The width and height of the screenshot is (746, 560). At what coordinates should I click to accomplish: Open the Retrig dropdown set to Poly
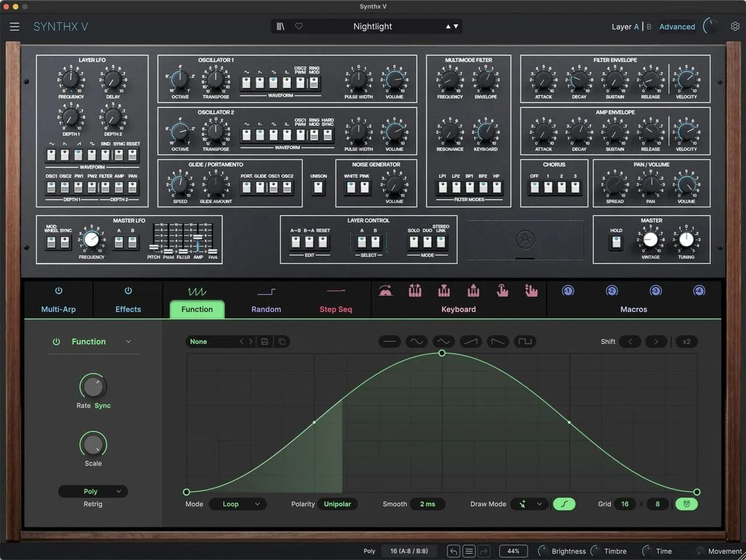coord(93,491)
